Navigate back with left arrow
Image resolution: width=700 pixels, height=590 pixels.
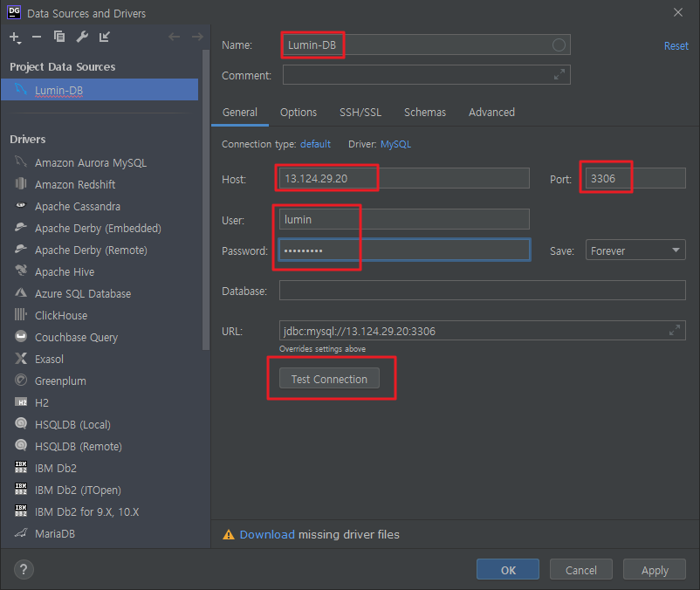coord(174,37)
